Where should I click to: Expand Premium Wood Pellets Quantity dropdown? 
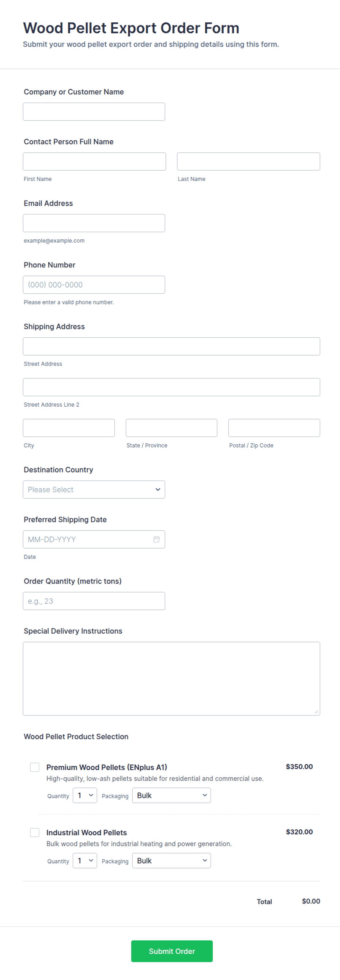pyautogui.click(x=85, y=795)
